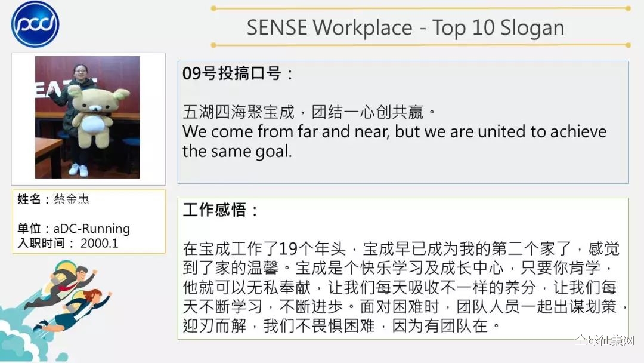Click the 全球征集网 watermark
The height and width of the screenshot is (363, 644).
click(x=605, y=340)
